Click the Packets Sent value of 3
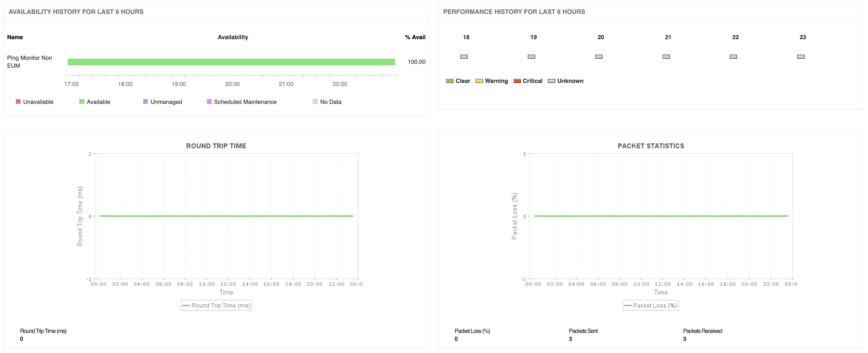Image resolution: width=868 pixels, height=353 pixels. pyautogui.click(x=570, y=338)
